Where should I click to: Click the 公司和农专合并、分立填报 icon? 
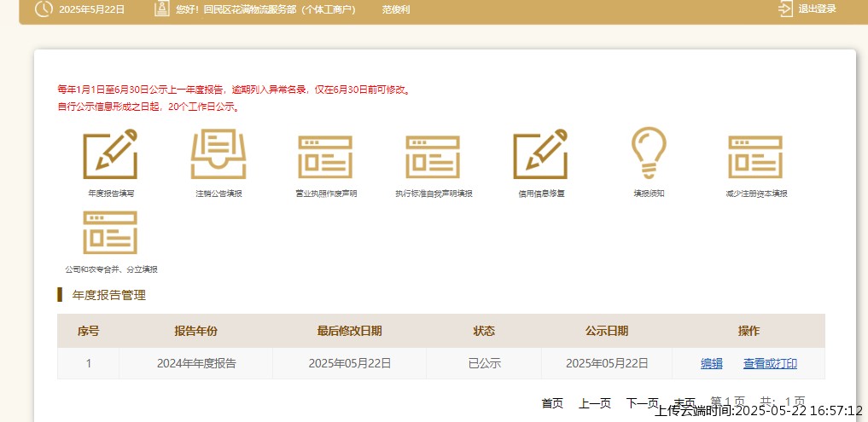click(110, 232)
